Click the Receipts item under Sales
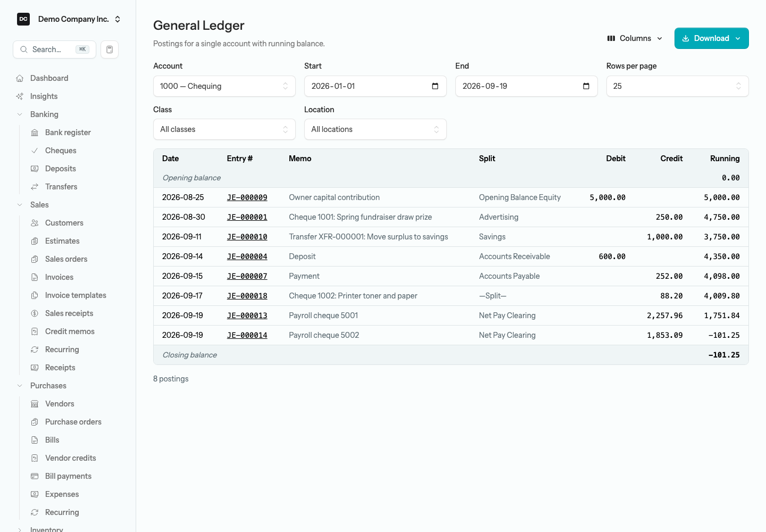766x532 pixels. pos(60,368)
